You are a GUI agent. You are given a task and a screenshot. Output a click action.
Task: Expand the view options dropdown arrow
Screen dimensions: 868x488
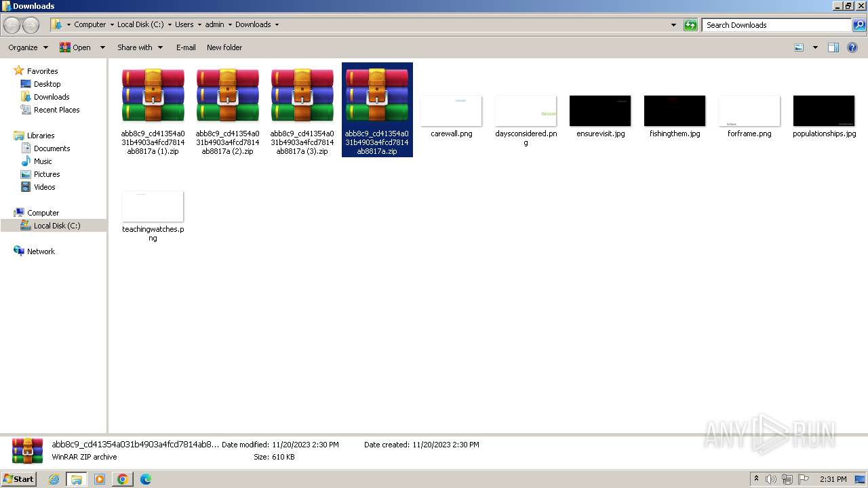pyautogui.click(x=815, y=47)
